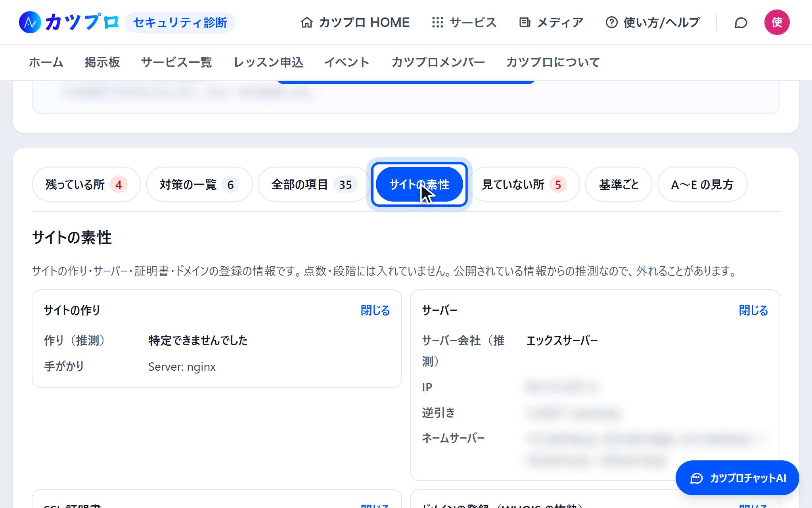Open the カツプロチャットAI chat button

tap(737, 478)
